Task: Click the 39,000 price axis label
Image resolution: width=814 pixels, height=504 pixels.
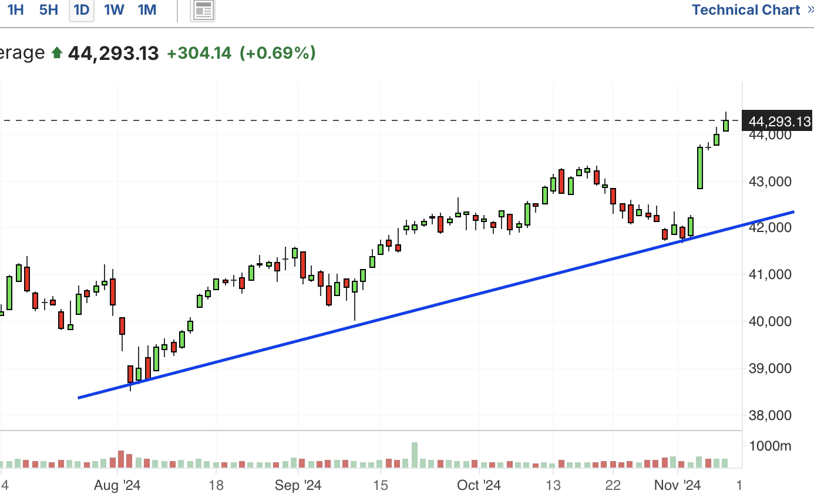Action: (x=771, y=368)
